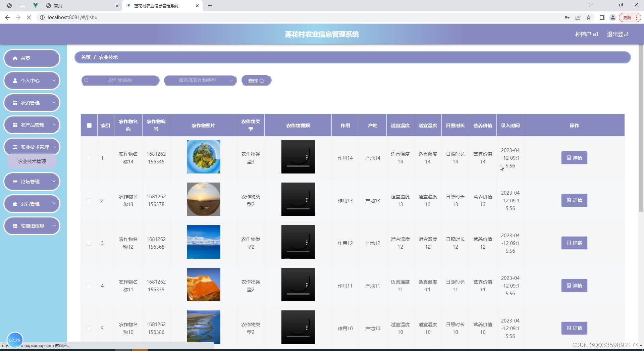Open the 农业技术管理 submenu item
Image resolution: width=644 pixels, height=351 pixels.
click(x=32, y=161)
